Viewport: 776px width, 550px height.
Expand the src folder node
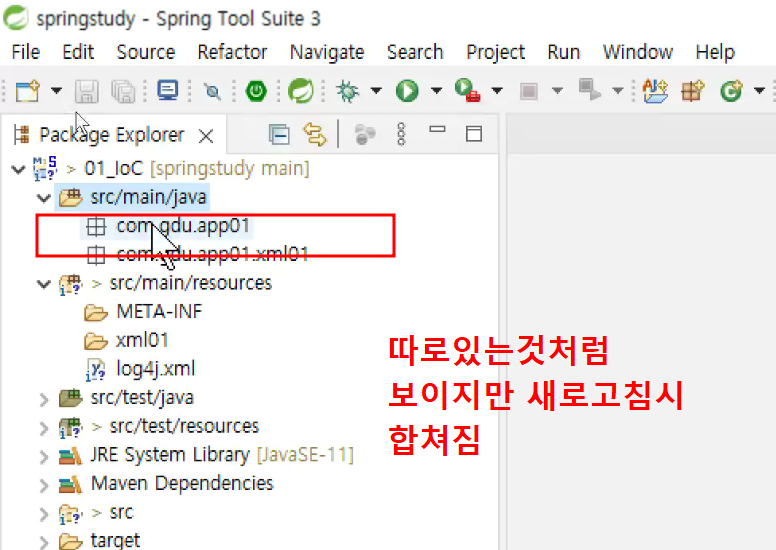(x=44, y=514)
